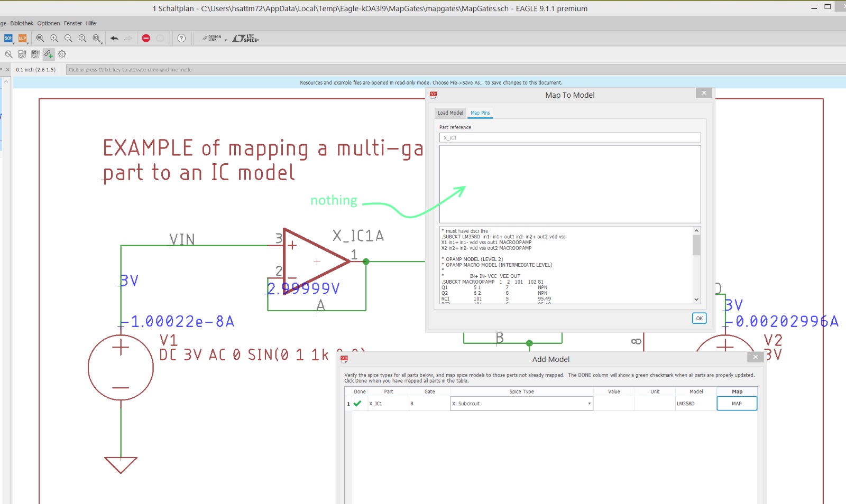Screen dimensions: 846x504
Task: Select the highlighted map-model link icon
Action: pyautogui.click(x=49, y=54)
